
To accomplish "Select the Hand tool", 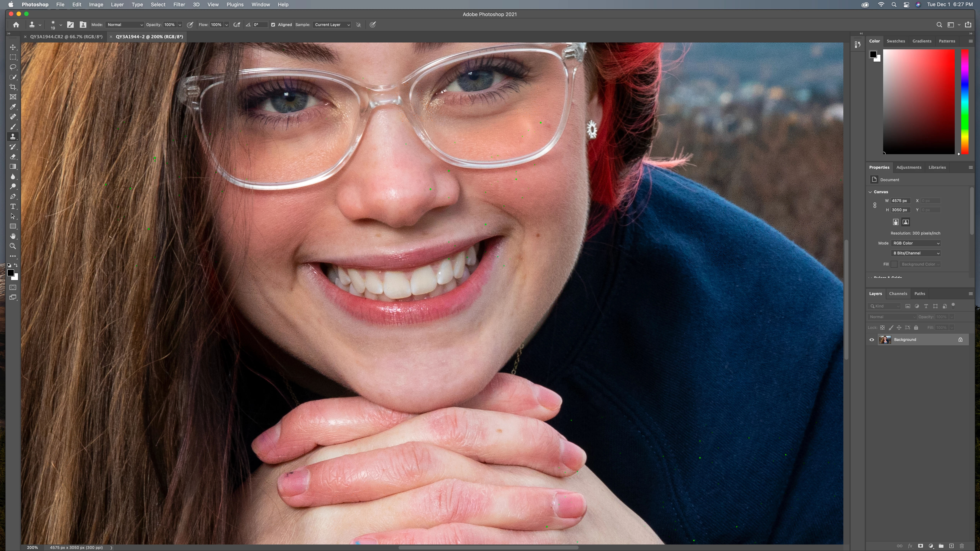I will pyautogui.click(x=13, y=236).
